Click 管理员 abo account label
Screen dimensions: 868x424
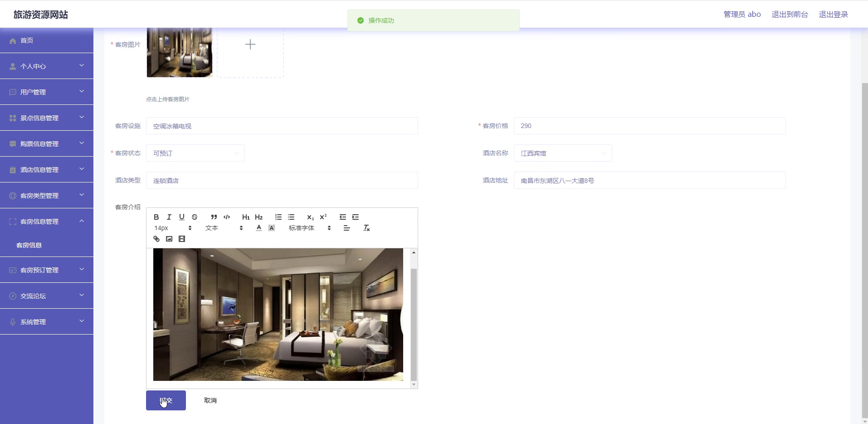pyautogui.click(x=742, y=15)
